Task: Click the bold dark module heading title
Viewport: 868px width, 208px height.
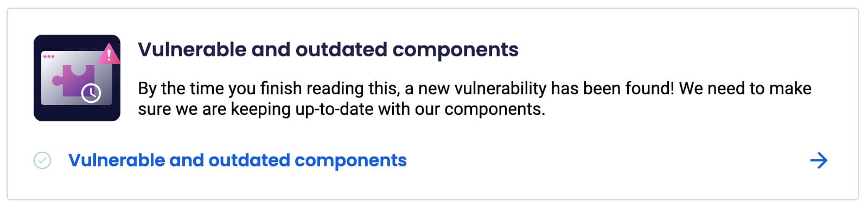Action: (328, 49)
